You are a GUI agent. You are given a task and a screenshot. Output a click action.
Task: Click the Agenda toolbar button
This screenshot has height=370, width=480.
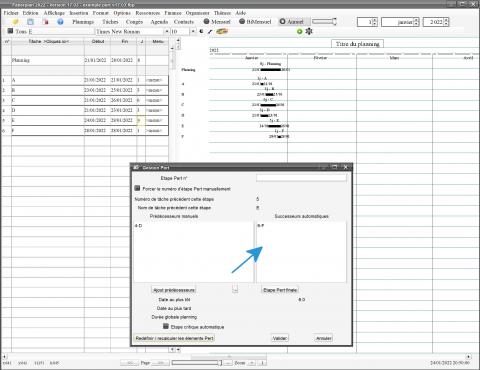(159, 22)
